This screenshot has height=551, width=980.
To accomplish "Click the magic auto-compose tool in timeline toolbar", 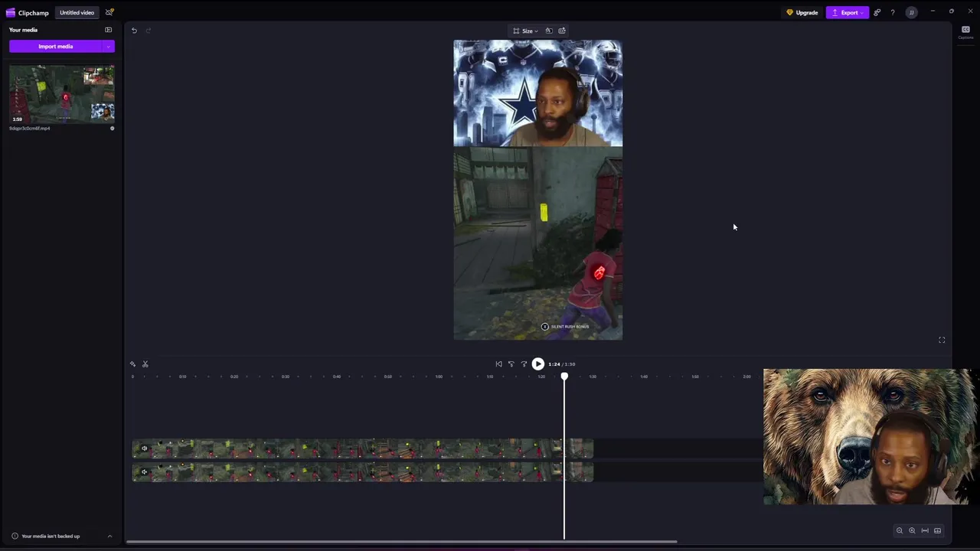I will coord(132,364).
